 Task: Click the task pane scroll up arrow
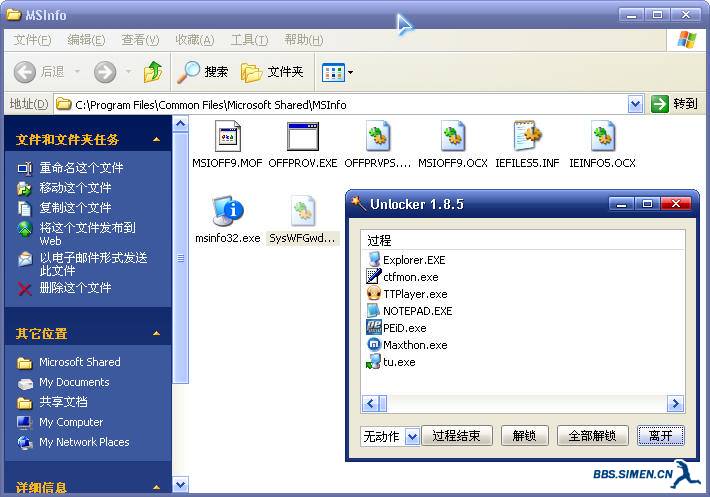(181, 124)
